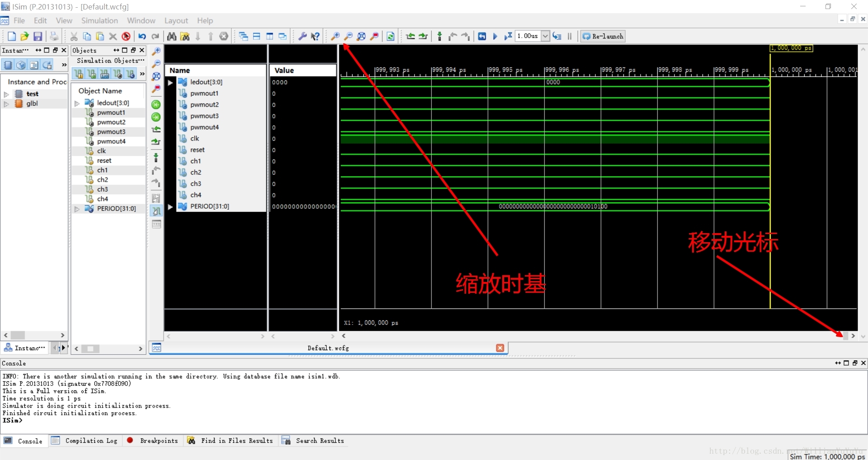Screen dimensions: 868x460
Task: Open the File menu
Action: [x=19, y=21]
